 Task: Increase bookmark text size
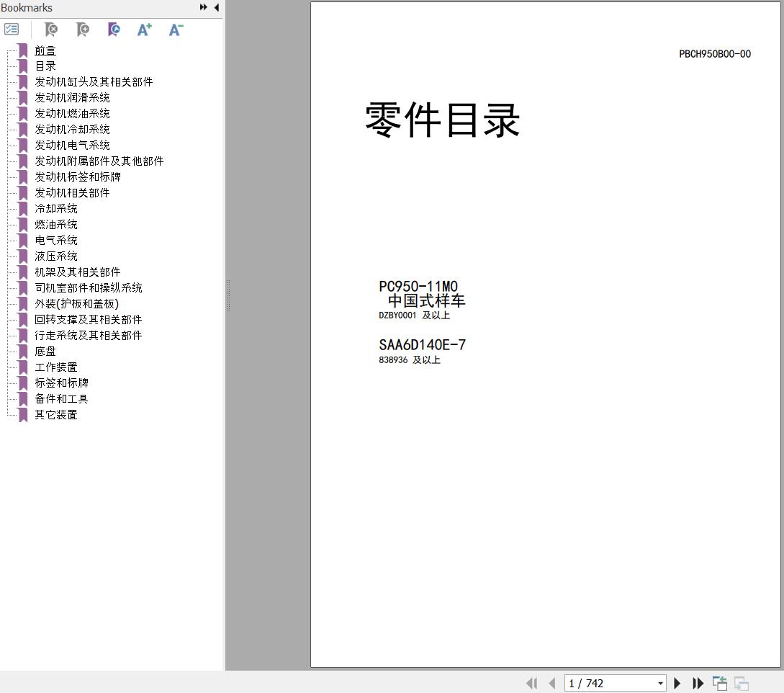145,30
